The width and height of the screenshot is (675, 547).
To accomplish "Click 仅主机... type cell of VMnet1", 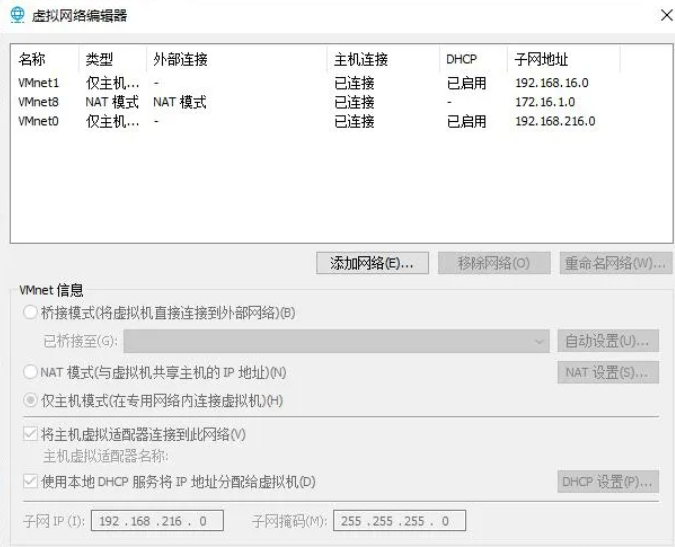I will coord(112,83).
